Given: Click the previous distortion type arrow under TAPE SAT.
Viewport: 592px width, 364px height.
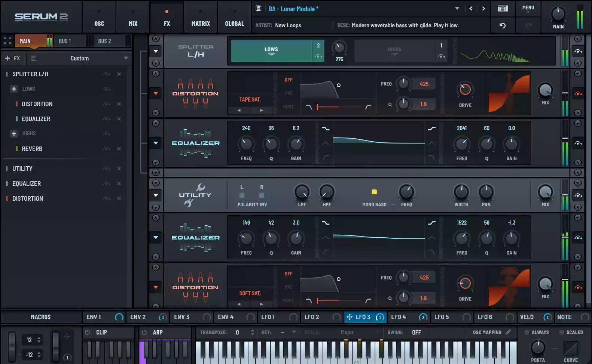Looking at the screenshot, I should click(239, 110).
